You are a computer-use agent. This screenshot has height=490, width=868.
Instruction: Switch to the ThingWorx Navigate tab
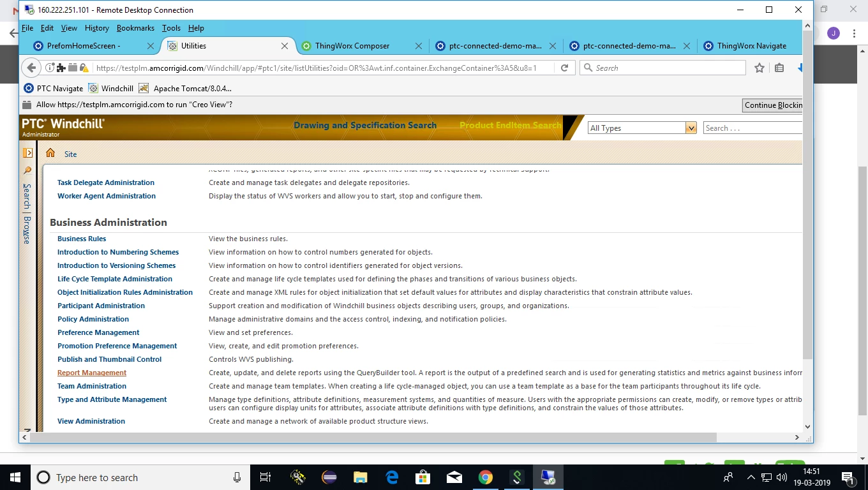pos(751,46)
